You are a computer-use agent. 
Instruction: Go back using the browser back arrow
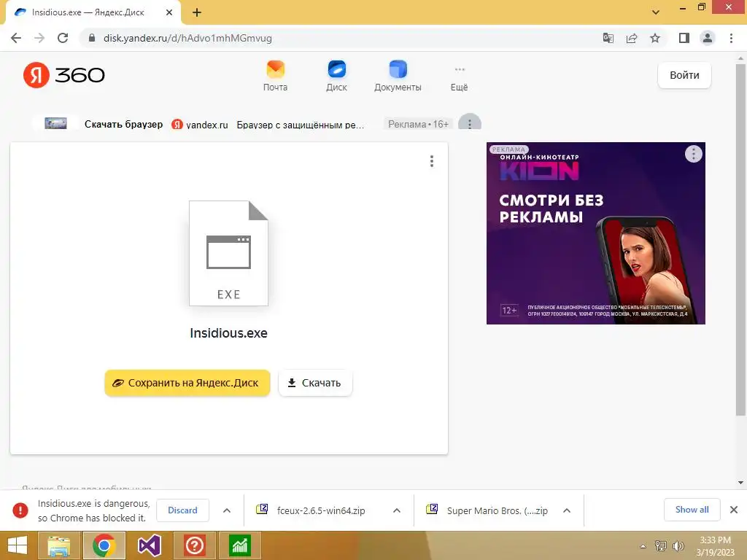pyautogui.click(x=16, y=38)
